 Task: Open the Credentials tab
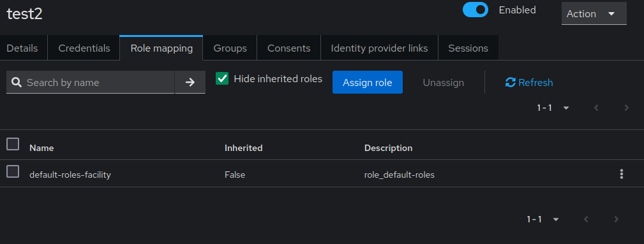click(x=84, y=48)
